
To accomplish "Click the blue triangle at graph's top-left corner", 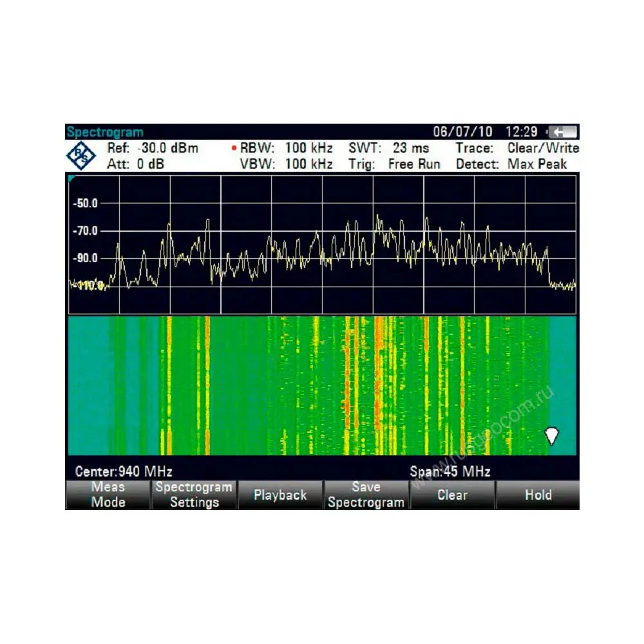I will coord(71,178).
